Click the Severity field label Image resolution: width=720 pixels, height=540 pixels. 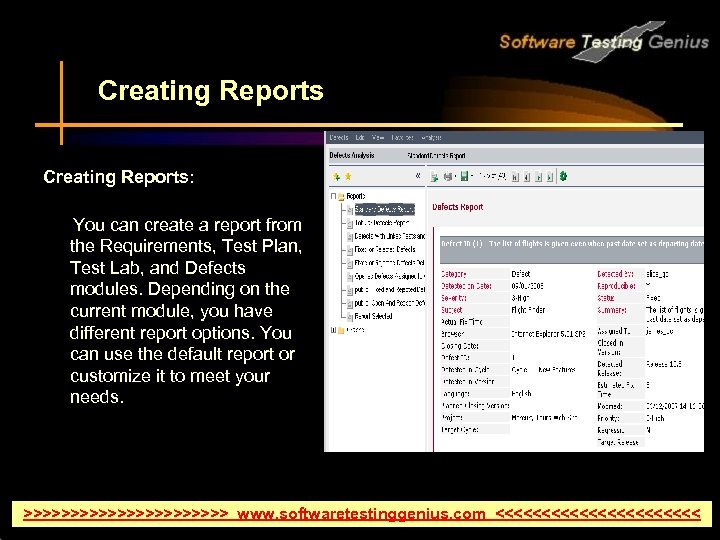(454, 298)
